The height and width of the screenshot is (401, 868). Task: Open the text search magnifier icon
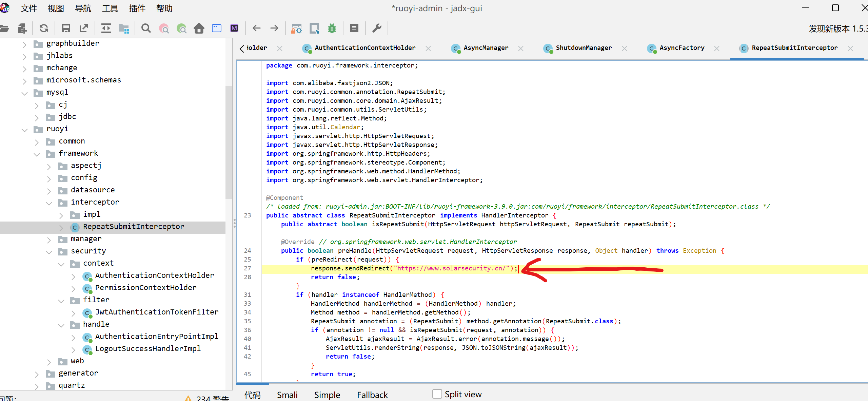[x=146, y=28]
